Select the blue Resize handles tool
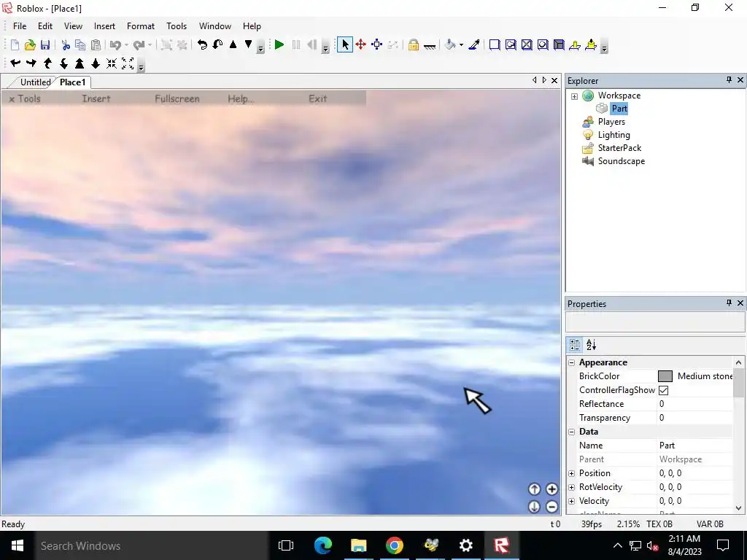The height and width of the screenshot is (560, 747). coord(377,44)
